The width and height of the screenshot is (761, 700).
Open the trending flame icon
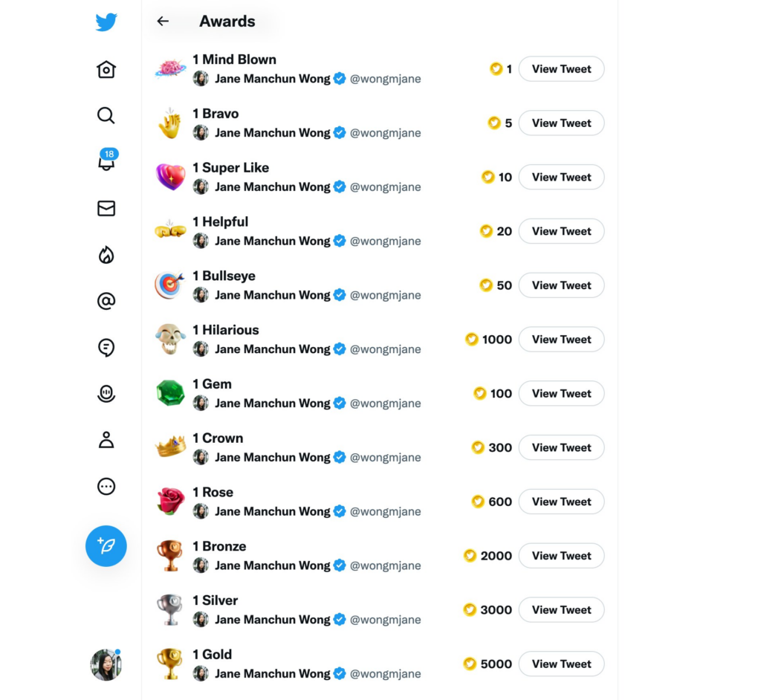pyautogui.click(x=106, y=255)
